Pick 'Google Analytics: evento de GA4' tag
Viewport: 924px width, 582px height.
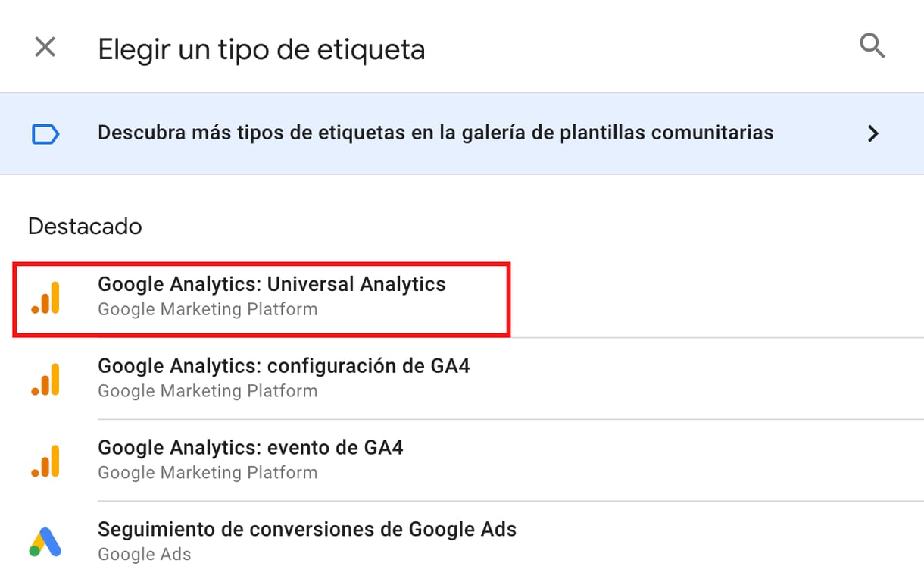pyautogui.click(x=251, y=447)
